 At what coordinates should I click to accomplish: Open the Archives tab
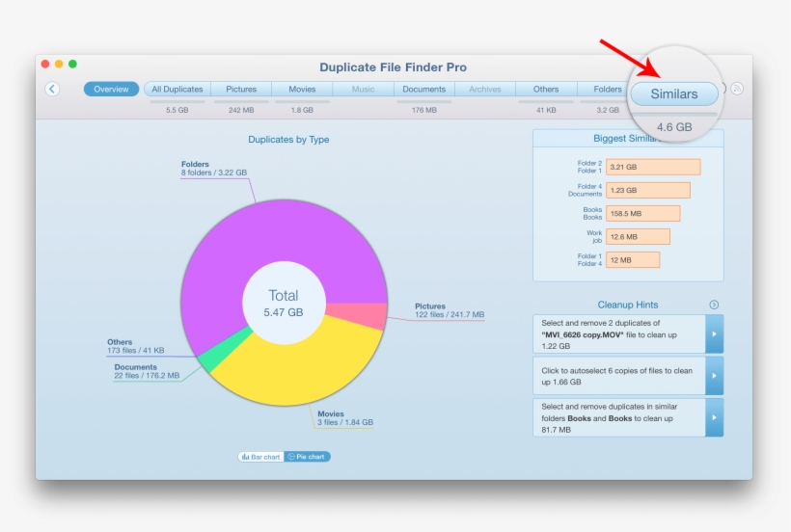[x=485, y=90]
